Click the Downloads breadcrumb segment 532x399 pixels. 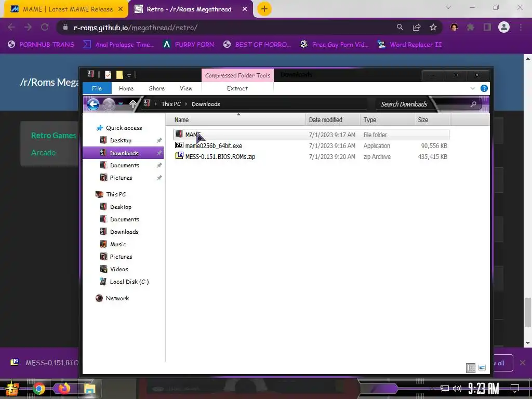click(x=206, y=104)
